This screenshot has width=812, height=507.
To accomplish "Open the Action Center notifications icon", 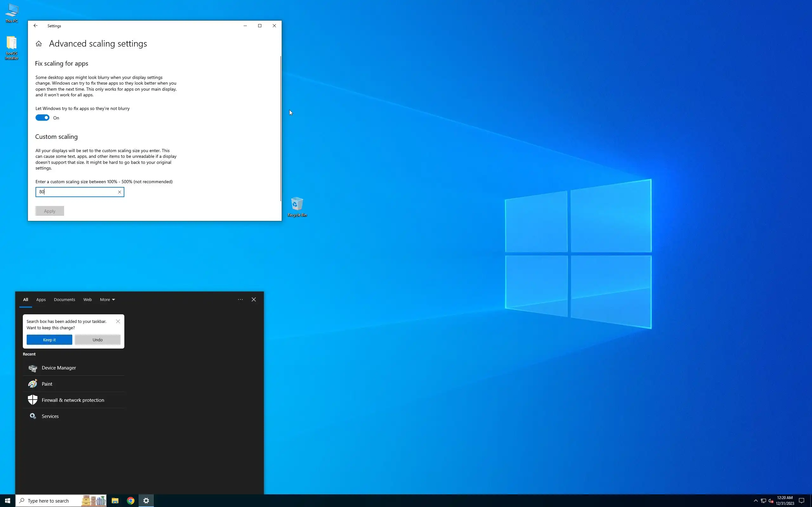I will 802,501.
